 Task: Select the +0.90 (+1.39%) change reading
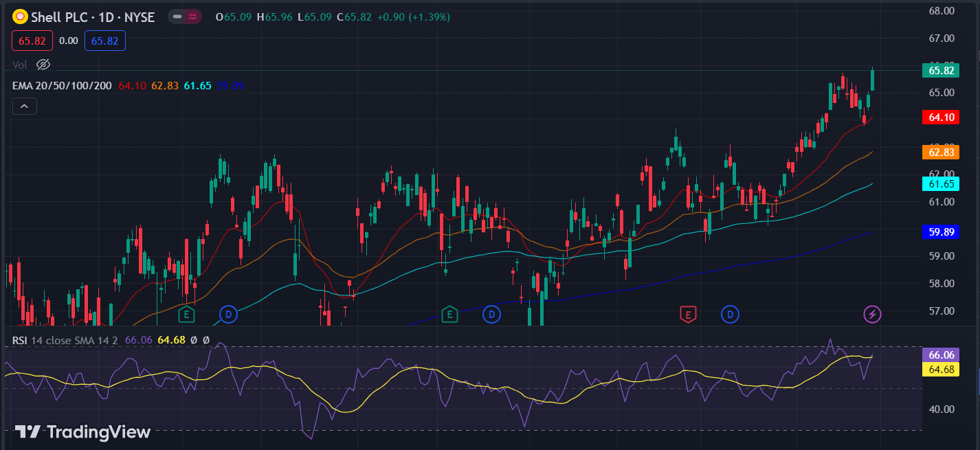(x=413, y=16)
